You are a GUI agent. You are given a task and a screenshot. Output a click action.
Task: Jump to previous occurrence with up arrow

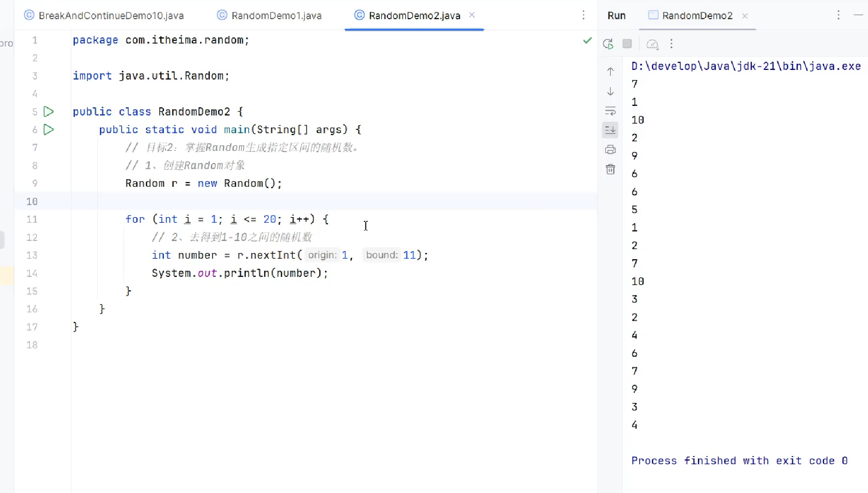(x=610, y=72)
